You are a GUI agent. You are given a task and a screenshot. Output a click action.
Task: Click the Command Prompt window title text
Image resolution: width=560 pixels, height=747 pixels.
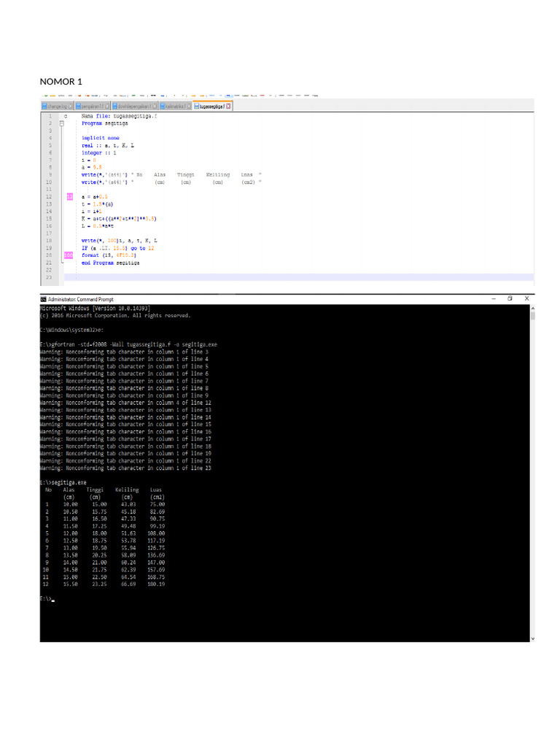pos(80,299)
